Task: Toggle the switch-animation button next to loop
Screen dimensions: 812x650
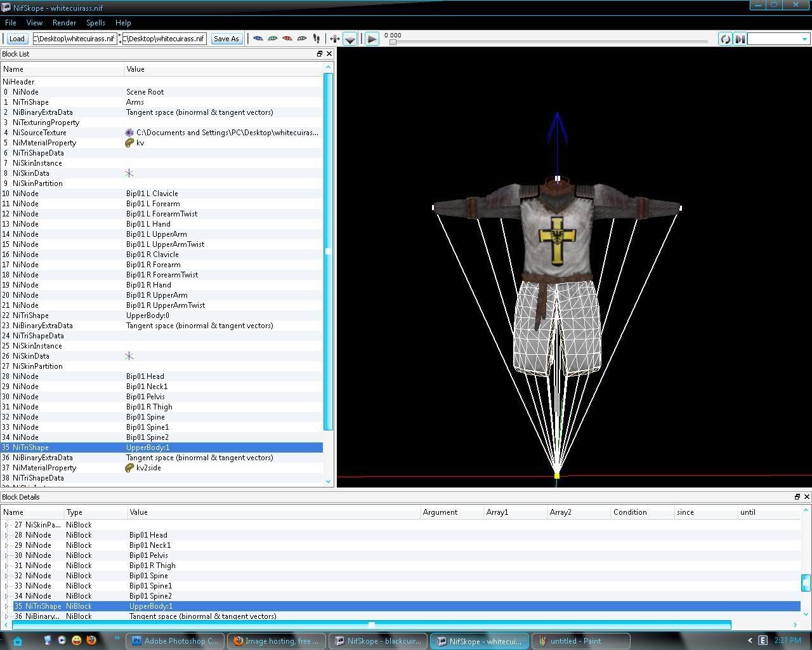Action: 740,39
